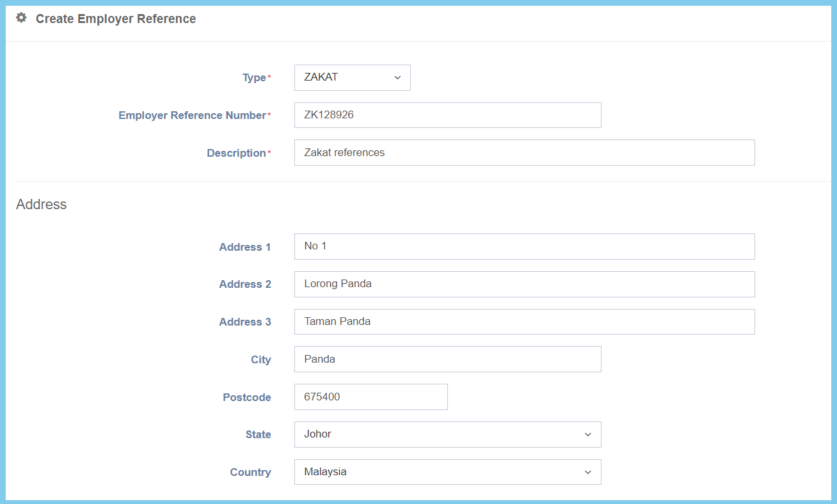Click the Address 2 field with Lorong Panda

coord(524,284)
